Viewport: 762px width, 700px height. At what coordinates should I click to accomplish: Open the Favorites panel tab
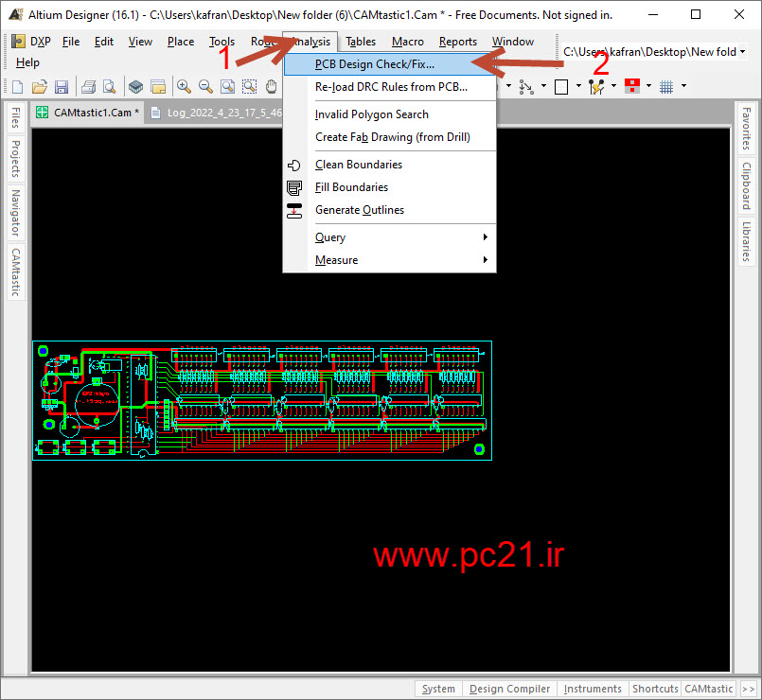tap(747, 129)
